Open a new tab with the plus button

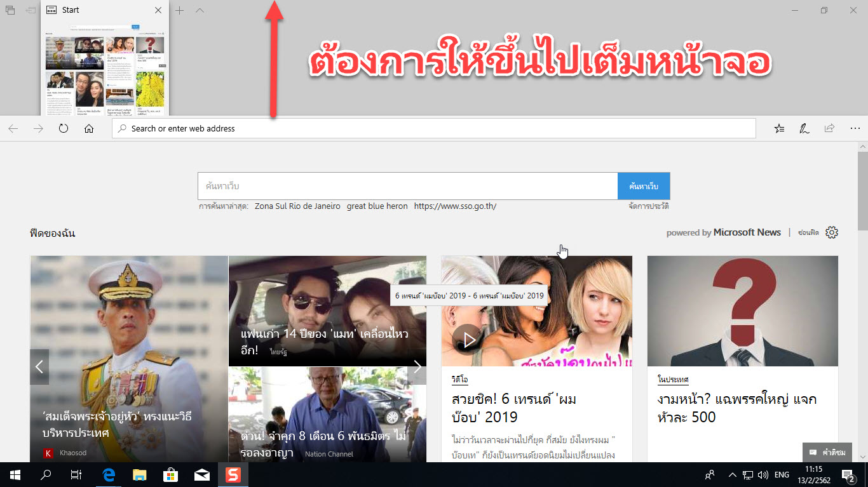[180, 11]
